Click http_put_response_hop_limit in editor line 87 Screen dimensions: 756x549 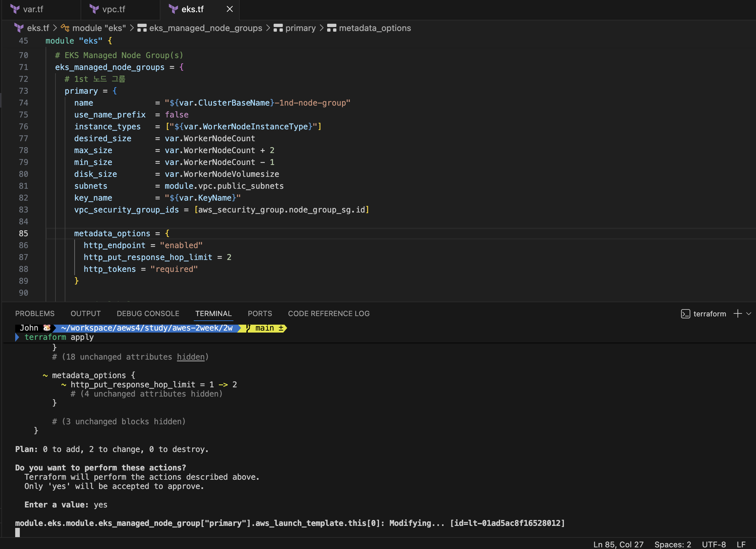click(x=148, y=257)
